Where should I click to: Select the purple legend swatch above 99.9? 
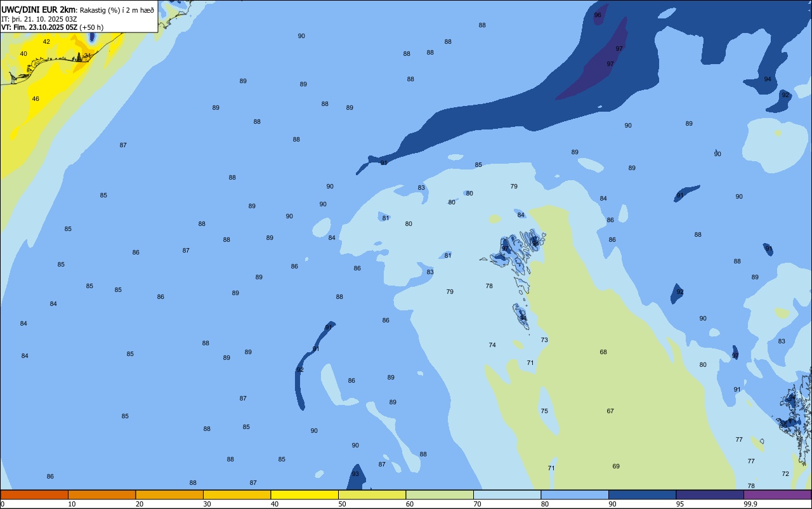pos(778,494)
